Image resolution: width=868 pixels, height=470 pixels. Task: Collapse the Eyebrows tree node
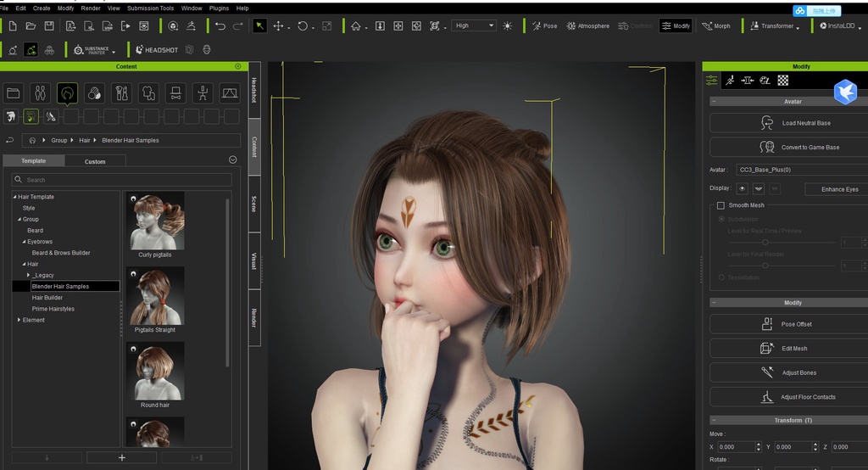24,242
